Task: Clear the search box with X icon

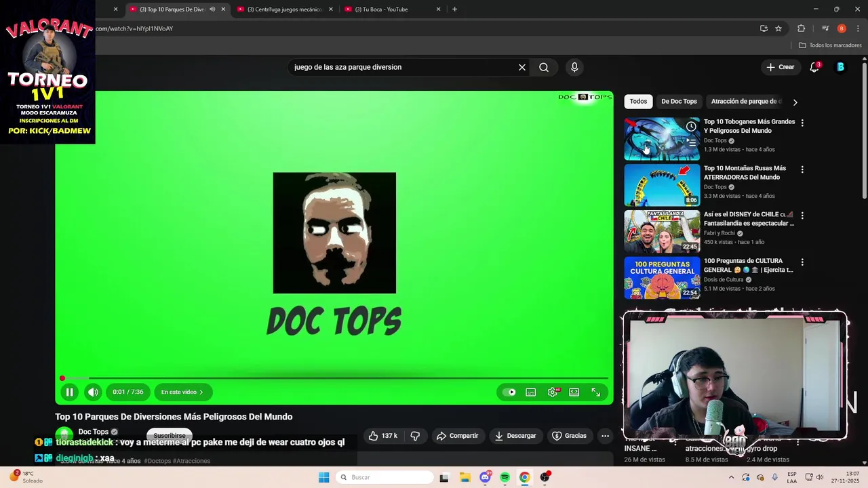Action: [522, 67]
